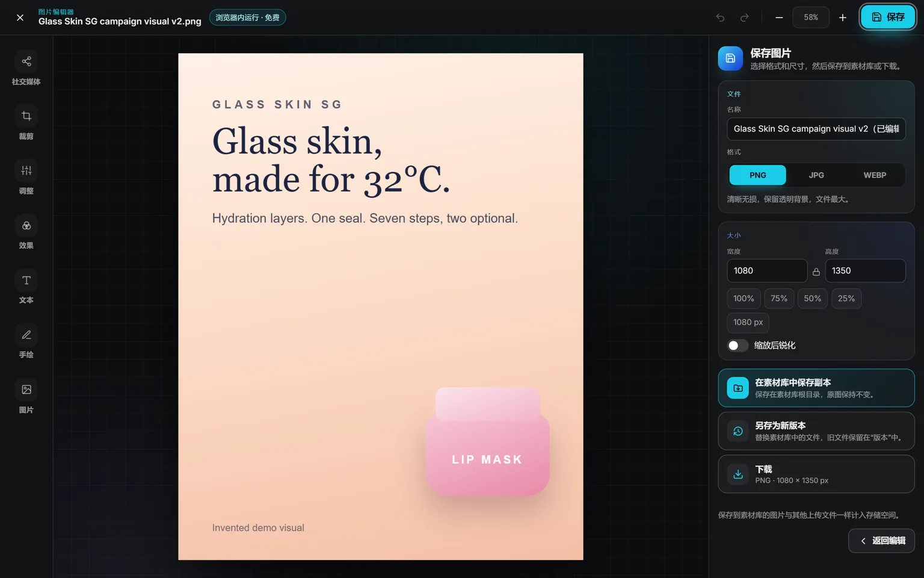Image resolution: width=924 pixels, height=578 pixels.
Task: Click the 58% zoom level indicator
Action: (x=811, y=17)
